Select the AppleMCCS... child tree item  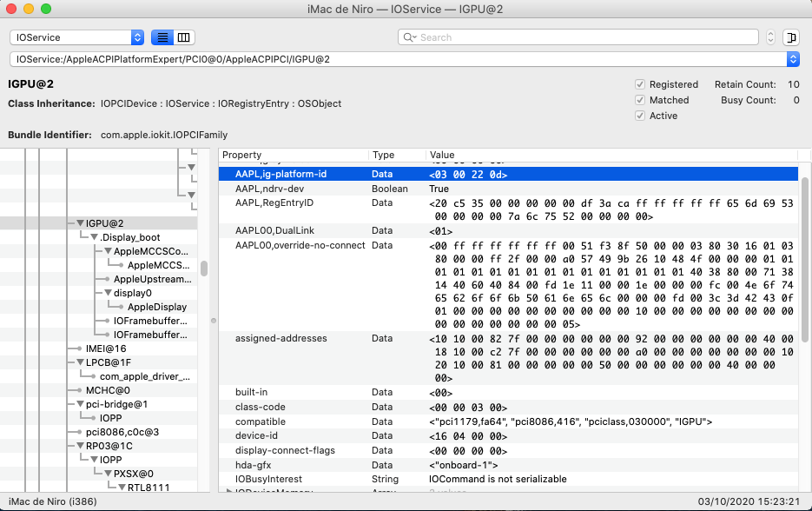(158, 265)
